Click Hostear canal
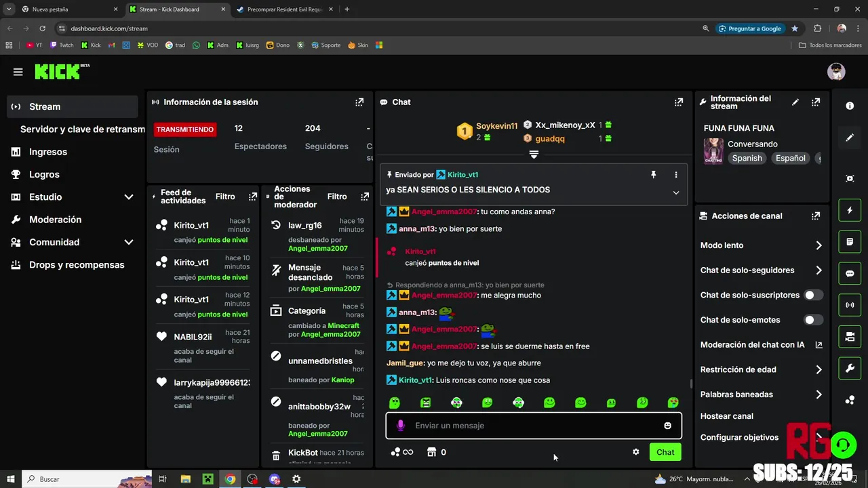The image size is (868, 488). 727,416
